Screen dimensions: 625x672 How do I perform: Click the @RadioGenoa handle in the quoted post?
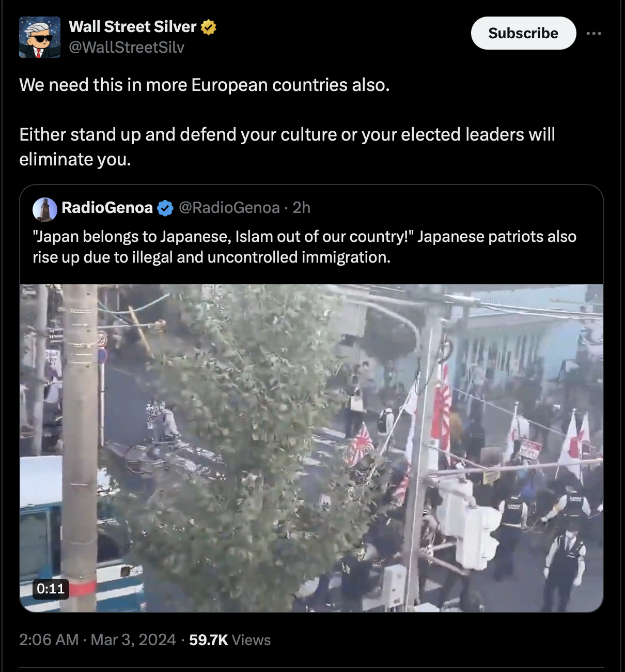point(229,208)
